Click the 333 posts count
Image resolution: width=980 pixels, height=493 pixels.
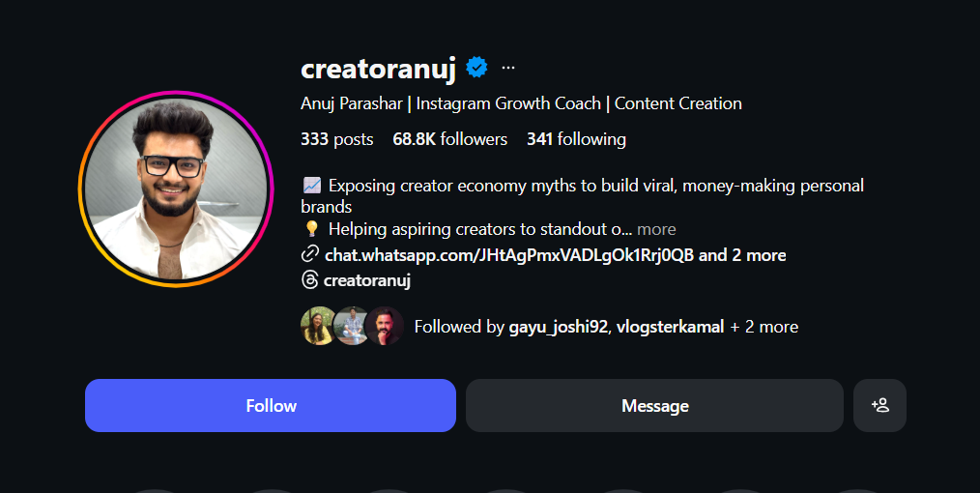point(336,139)
